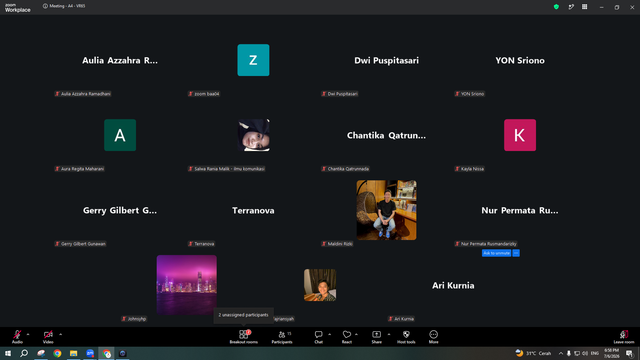Select the profile photo beside Ari Kurnia's tile
This screenshot has width=640, height=360.
click(320, 285)
